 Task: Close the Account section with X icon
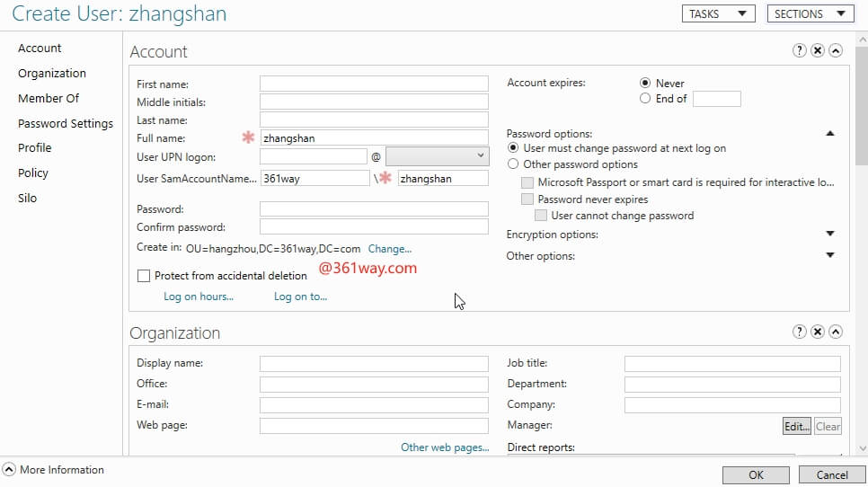pyautogui.click(x=817, y=51)
